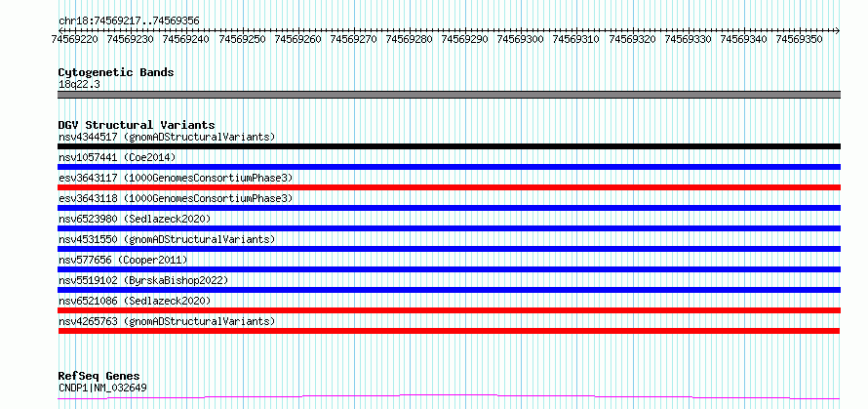
Task: Select the blue bar for nsv5519102
Action: coord(449,290)
